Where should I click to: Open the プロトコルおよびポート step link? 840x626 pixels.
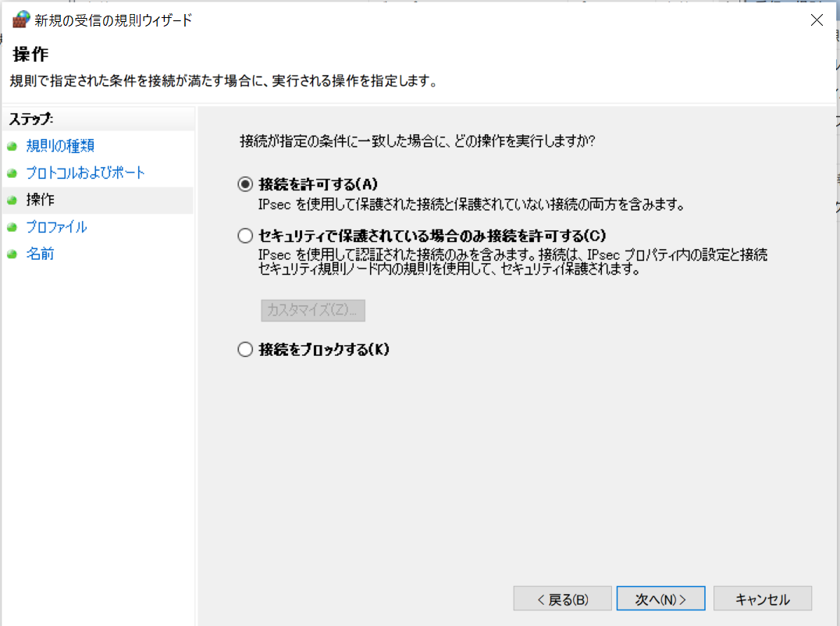[x=86, y=173]
